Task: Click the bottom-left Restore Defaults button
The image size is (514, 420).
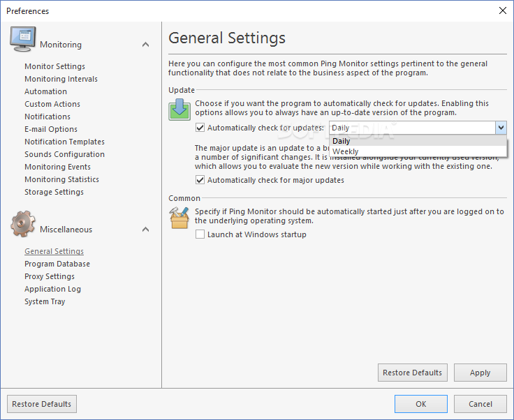Action: [42, 404]
